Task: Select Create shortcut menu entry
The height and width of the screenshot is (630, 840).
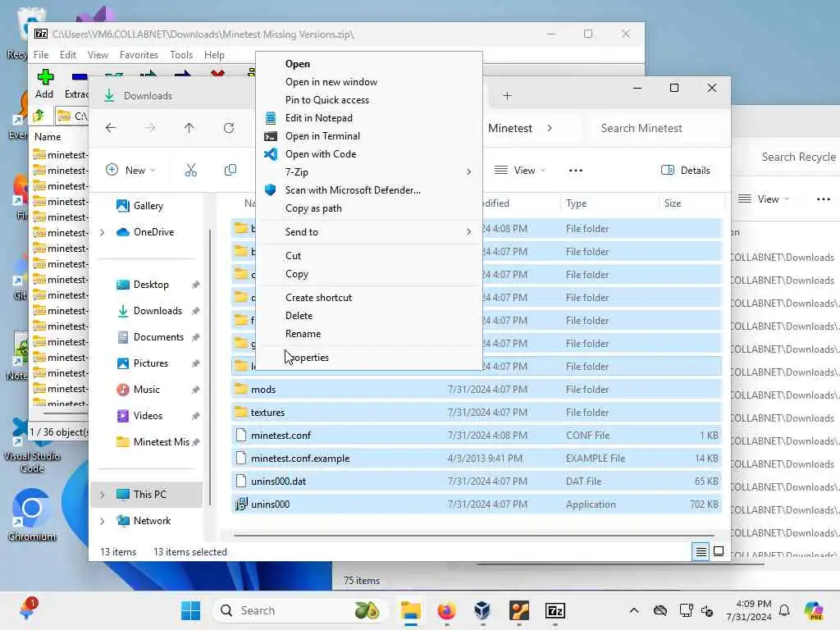Action: tap(318, 297)
